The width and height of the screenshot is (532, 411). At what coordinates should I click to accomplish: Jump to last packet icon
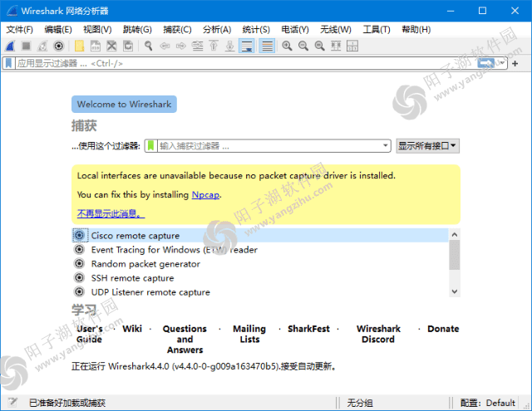(230, 46)
